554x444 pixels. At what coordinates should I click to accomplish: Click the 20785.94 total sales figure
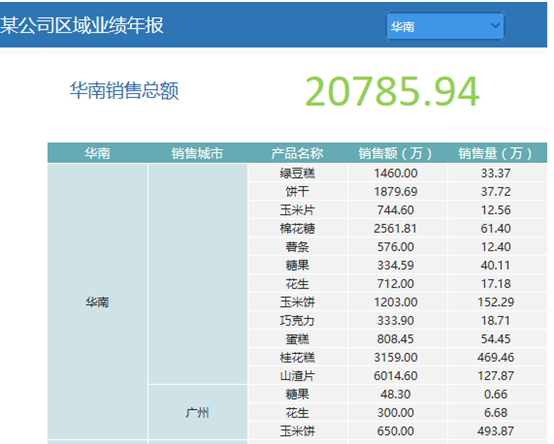(x=392, y=91)
